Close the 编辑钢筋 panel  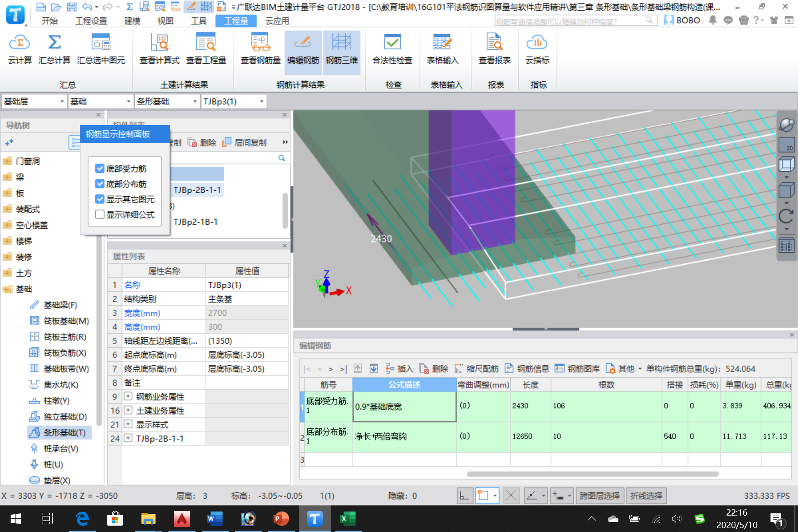pos(792,335)
